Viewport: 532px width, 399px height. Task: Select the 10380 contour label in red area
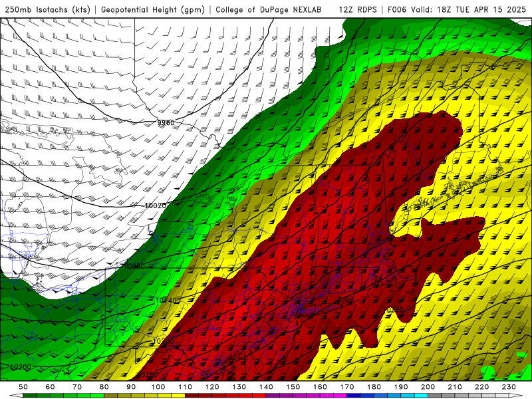pos(394,310)
